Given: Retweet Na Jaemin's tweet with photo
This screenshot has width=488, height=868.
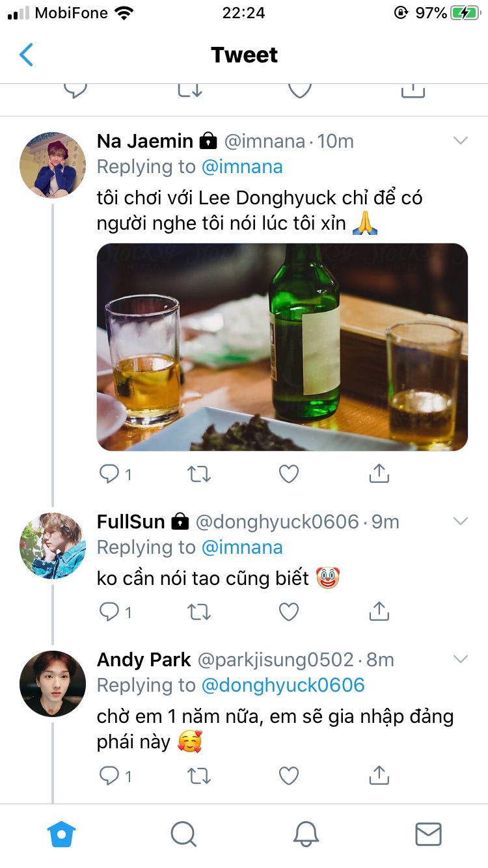Looking at the screenshot, I should (199, 474).
